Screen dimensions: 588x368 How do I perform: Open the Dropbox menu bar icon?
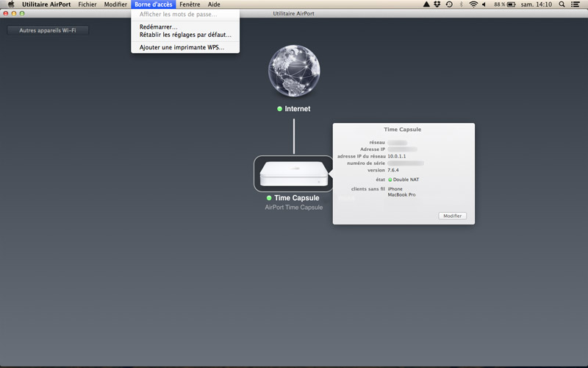(x=437, y=4)
